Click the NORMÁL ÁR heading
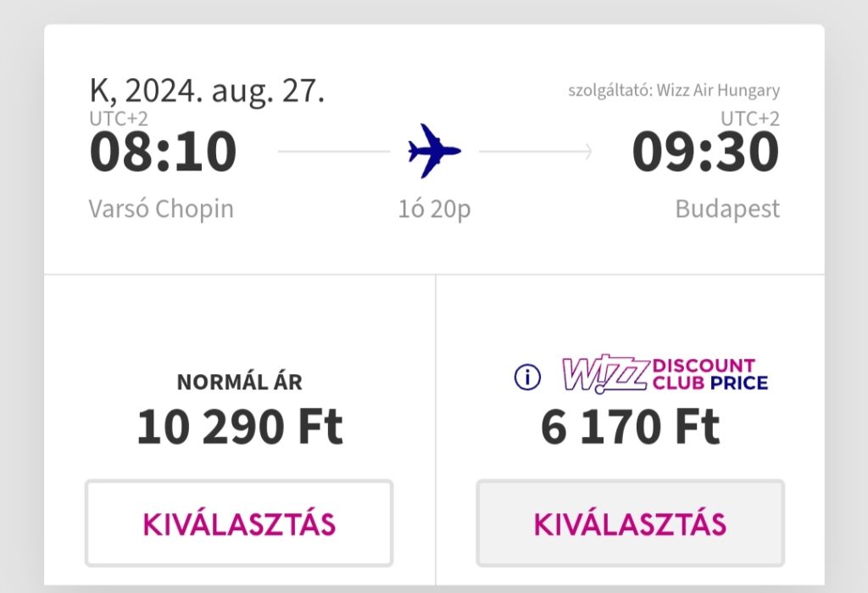 [x=239, y=382]
